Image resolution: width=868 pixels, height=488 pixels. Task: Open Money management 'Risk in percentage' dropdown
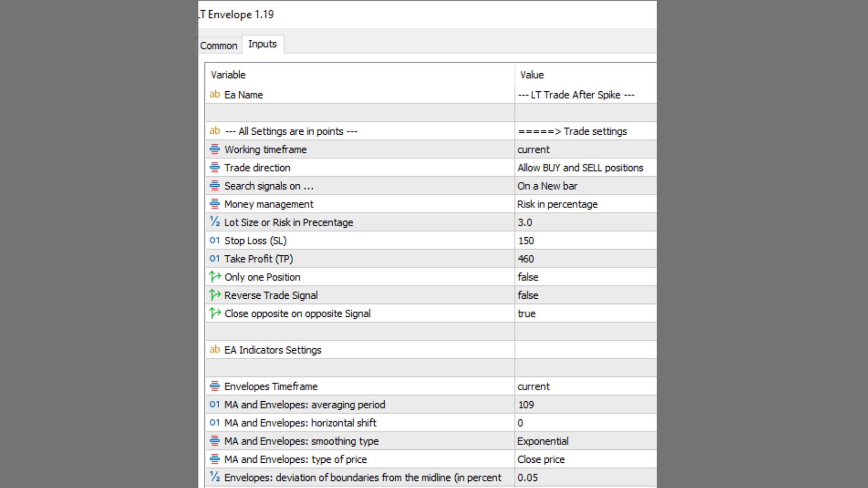tap(557, 204)
